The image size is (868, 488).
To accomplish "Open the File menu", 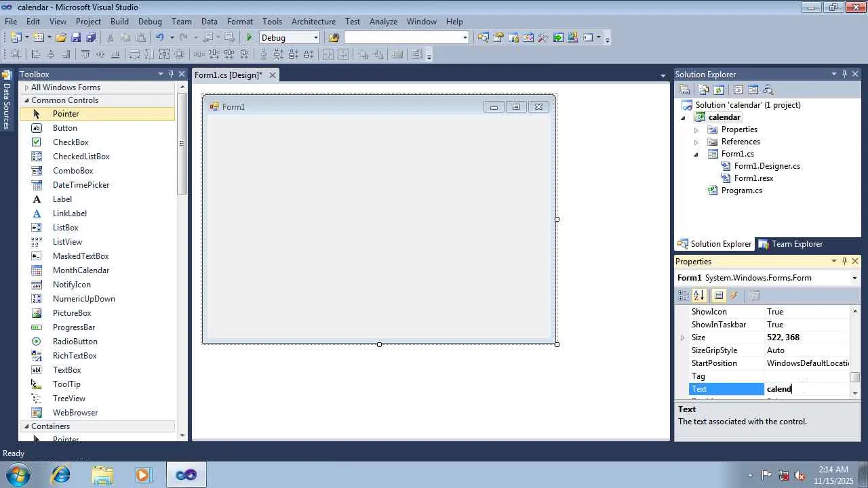I will 11,22.
